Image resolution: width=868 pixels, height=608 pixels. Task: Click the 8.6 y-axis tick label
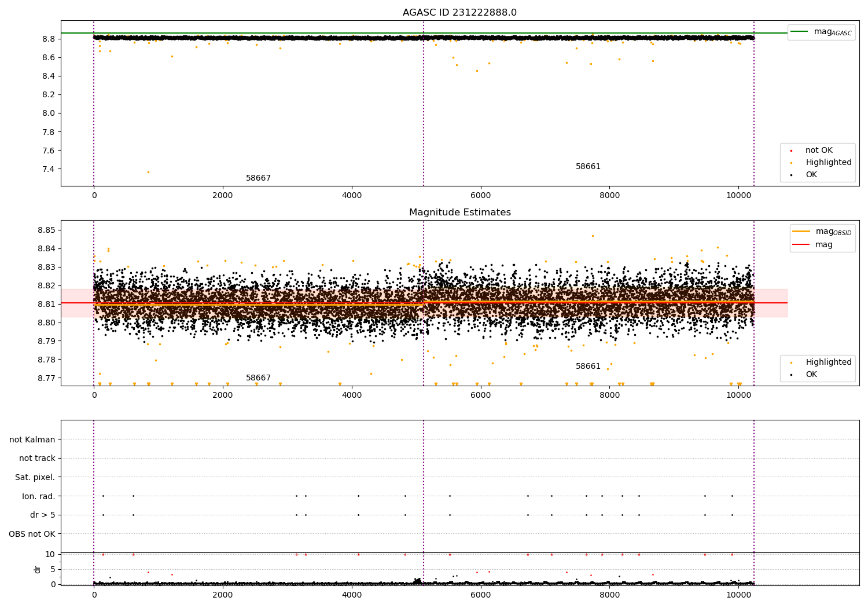pyautogui.click(x=49, y=57)
